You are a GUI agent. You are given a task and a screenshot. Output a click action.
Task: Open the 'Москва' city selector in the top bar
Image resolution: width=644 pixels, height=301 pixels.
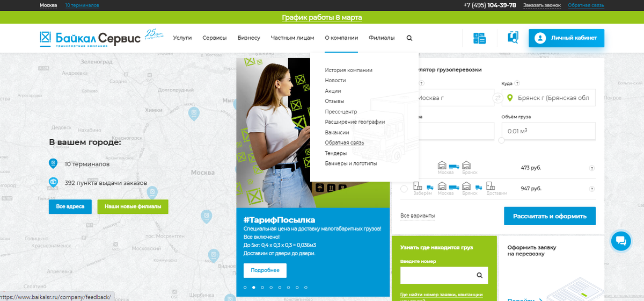click(48, 5)
